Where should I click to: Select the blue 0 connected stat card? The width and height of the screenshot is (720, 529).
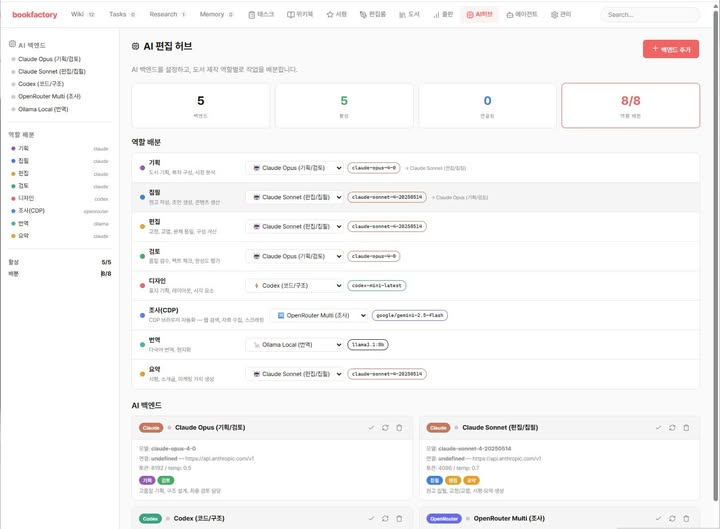[487, 106]
